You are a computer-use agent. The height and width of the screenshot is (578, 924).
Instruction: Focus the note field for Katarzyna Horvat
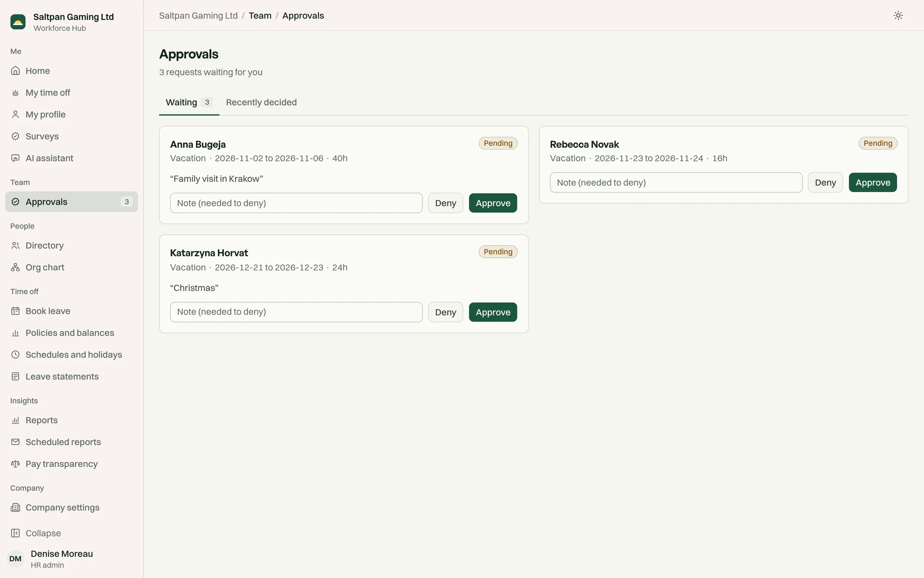(296, 312)
